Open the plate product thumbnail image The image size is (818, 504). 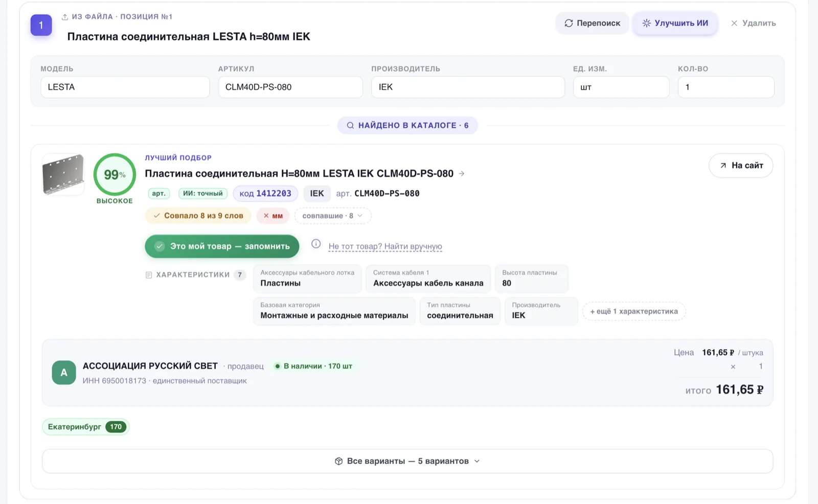63,174
